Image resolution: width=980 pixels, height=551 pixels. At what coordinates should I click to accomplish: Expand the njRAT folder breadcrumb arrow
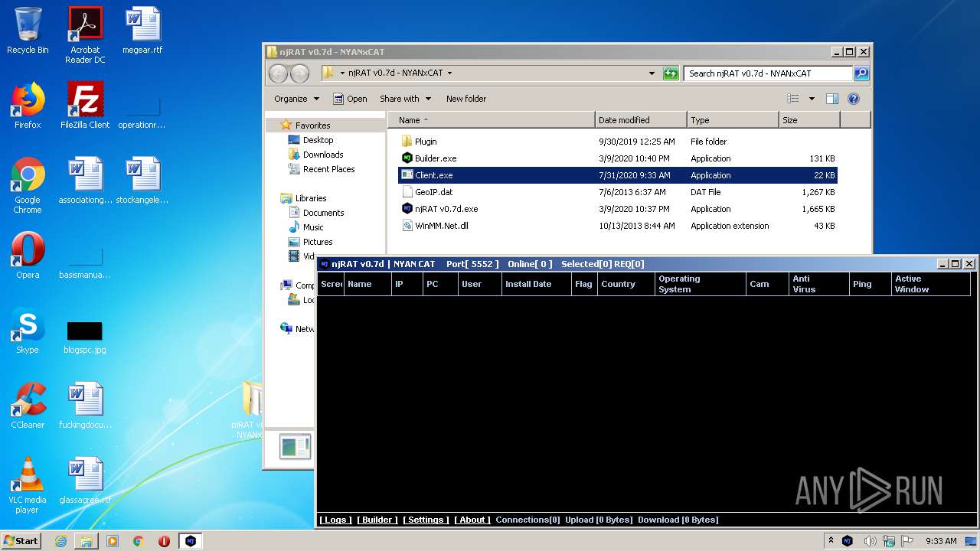449,73
